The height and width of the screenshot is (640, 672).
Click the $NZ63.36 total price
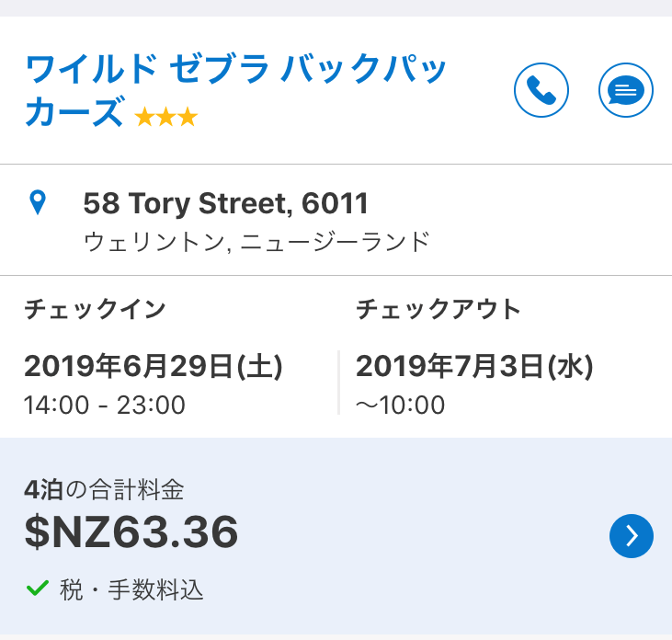tap(131, 532)
